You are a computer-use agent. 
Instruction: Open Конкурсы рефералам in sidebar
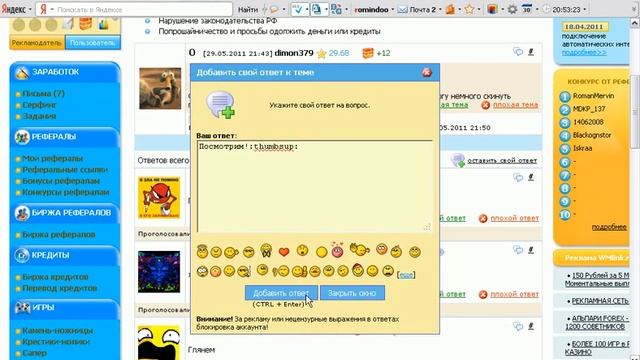tap(65, 192)
